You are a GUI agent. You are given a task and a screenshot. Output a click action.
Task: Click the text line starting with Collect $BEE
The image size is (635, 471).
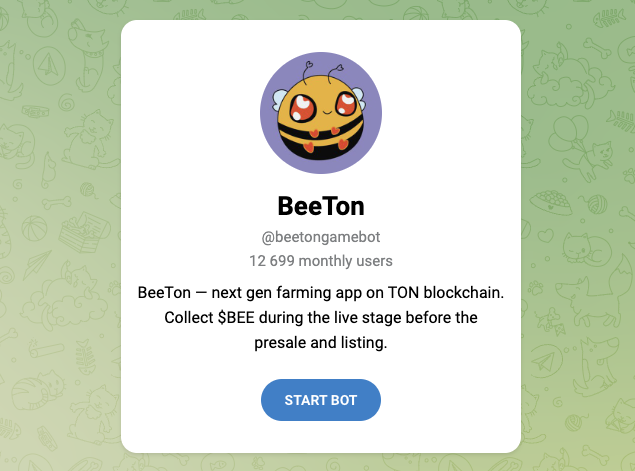[321, 318]
